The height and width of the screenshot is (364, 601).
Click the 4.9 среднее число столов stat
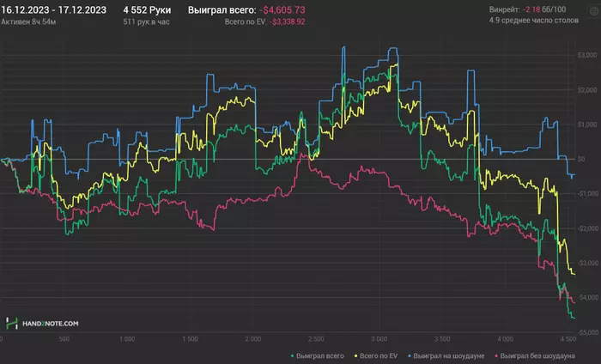tap(534, 21)
